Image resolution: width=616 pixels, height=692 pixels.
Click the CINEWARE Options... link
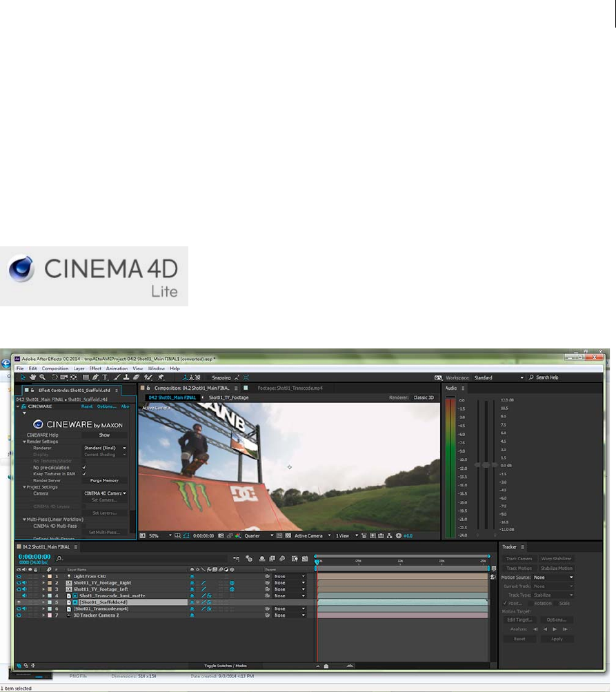107,406
